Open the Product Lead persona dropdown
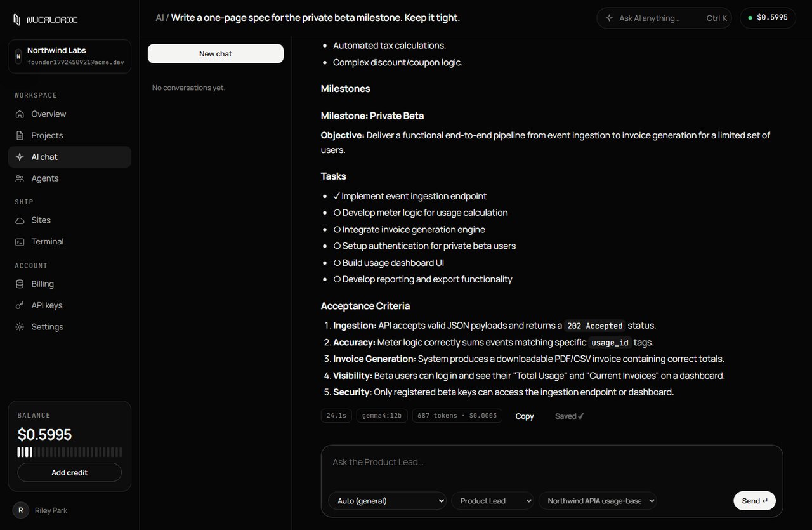This screenshot has width=812, height=530. pyautogui.click(x=492, y=501)
